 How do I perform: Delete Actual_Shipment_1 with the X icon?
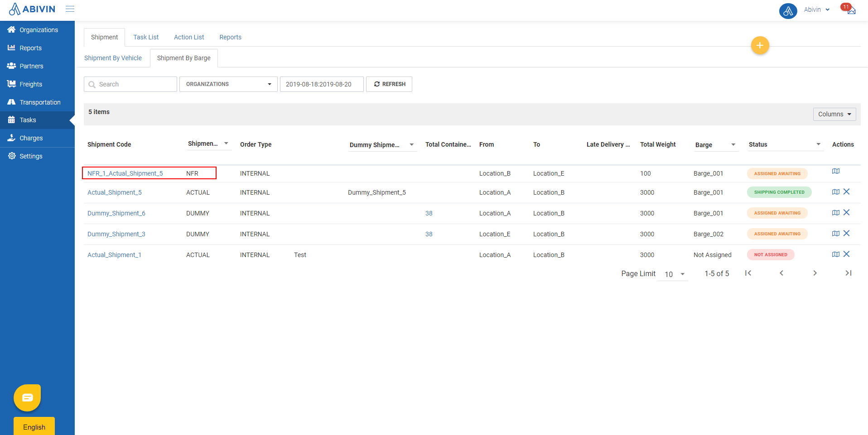coord(846,254)
